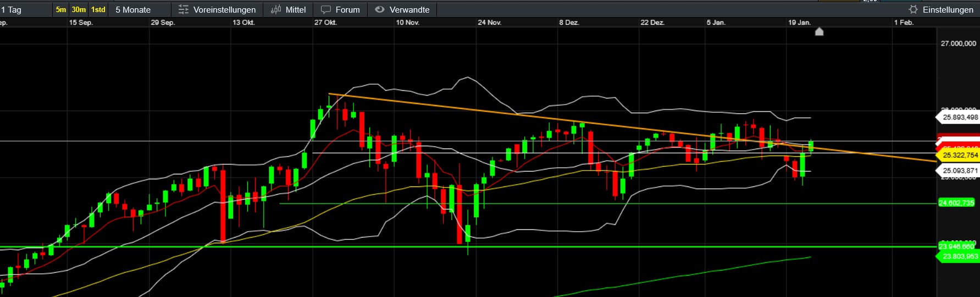Click the 27.000,000 price axis label
Image resolution: width=980 pixels, height=297 pixels.
[958, 43]
